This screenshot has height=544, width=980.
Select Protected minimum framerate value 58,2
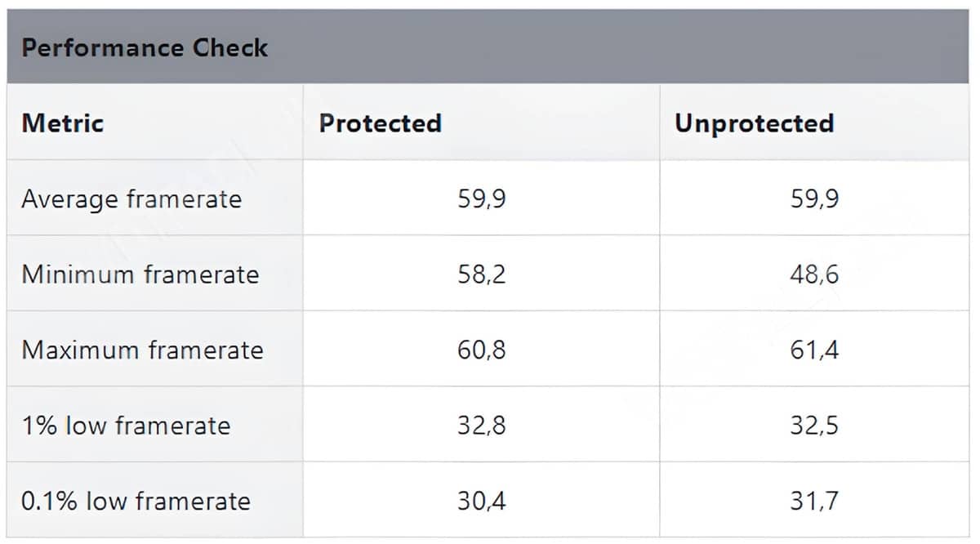click(x=481, y=274)
